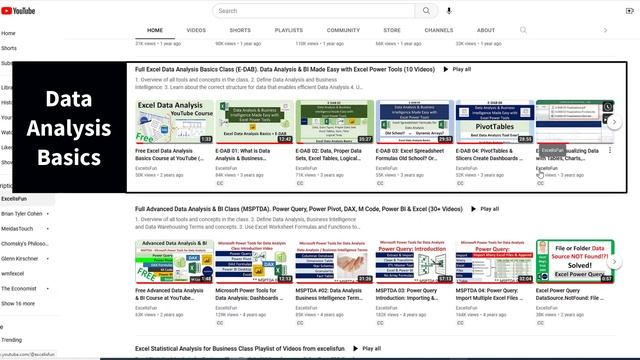The width and height of the screenshot is (640, 360).
Task: Open MSPTDA 03 Power Query Introduction thumbnail
Action: tap(415, 261)
